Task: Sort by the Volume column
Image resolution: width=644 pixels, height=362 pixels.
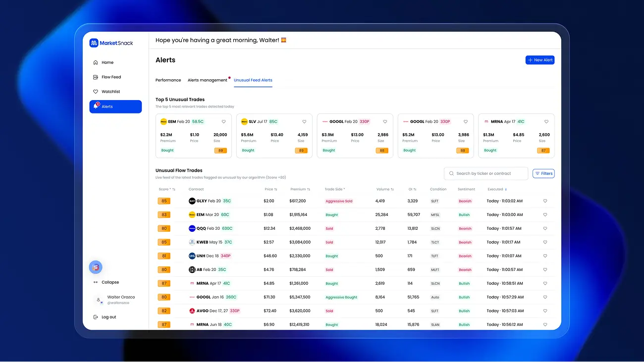Action: [385, 189]
